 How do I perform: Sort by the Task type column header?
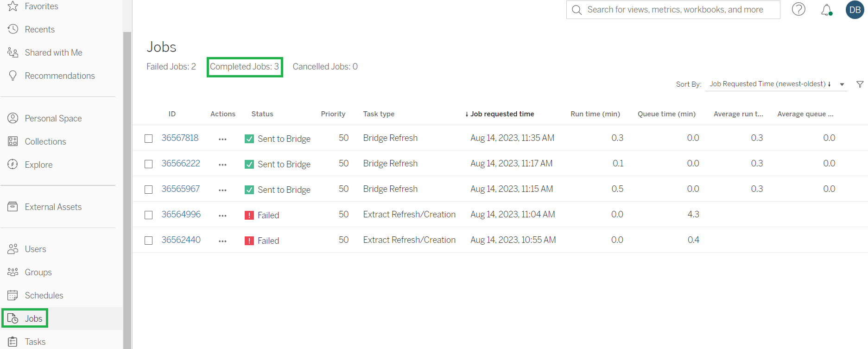[379, 114]
